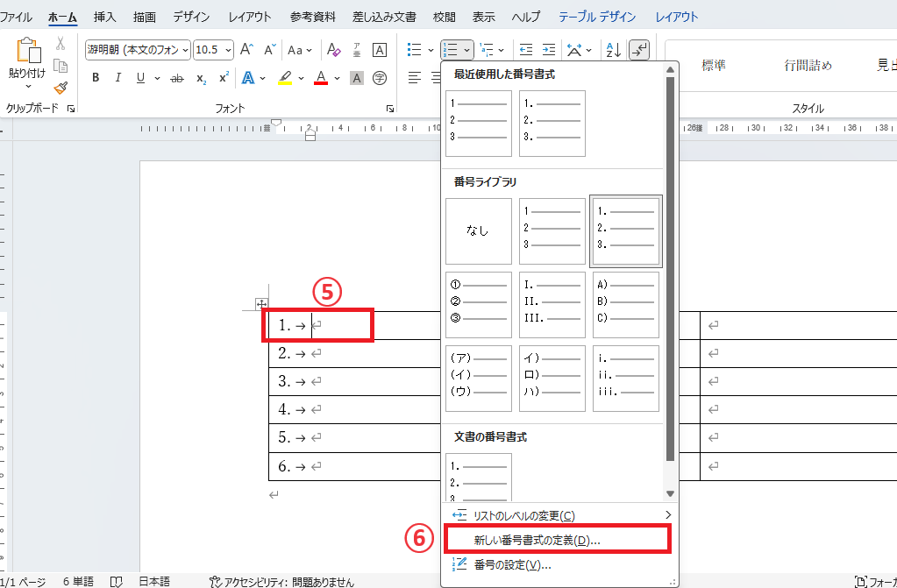Apply superscript formatting
Image resolution: width=897 pixels, height=588 pixels.
point(224,78)
